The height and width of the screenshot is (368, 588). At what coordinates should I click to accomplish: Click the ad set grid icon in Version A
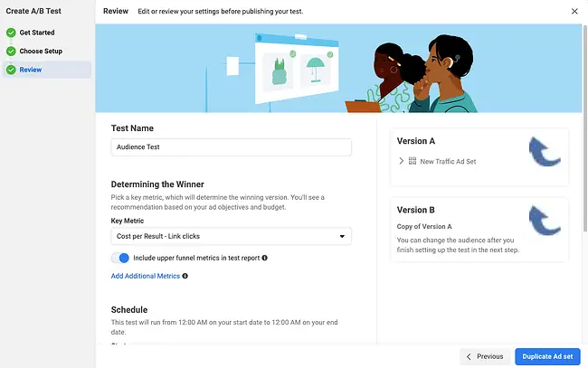(x=413, y=161)
